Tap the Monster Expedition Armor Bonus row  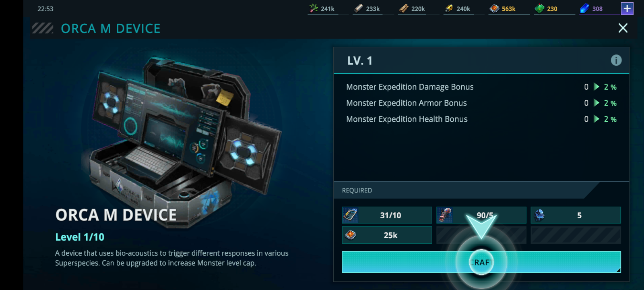[x=481, y=103]
